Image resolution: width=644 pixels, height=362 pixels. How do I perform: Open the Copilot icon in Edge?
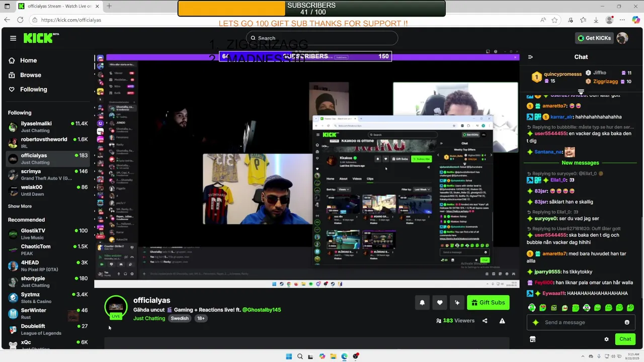tap(636, 20)
